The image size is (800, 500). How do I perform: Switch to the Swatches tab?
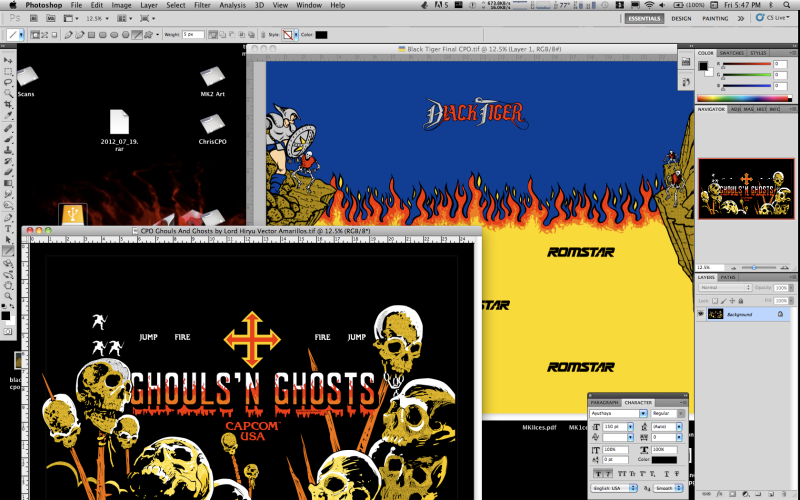point(732,53)
